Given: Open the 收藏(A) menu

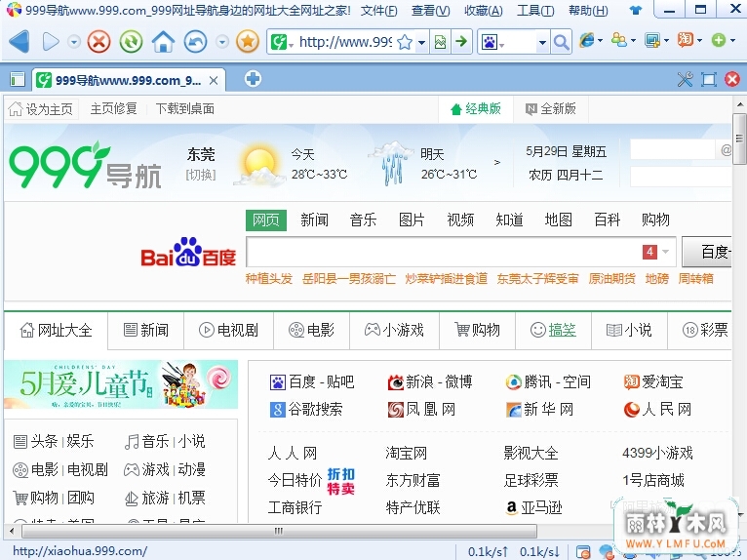Looking at the screenshot, I should 484,10.
